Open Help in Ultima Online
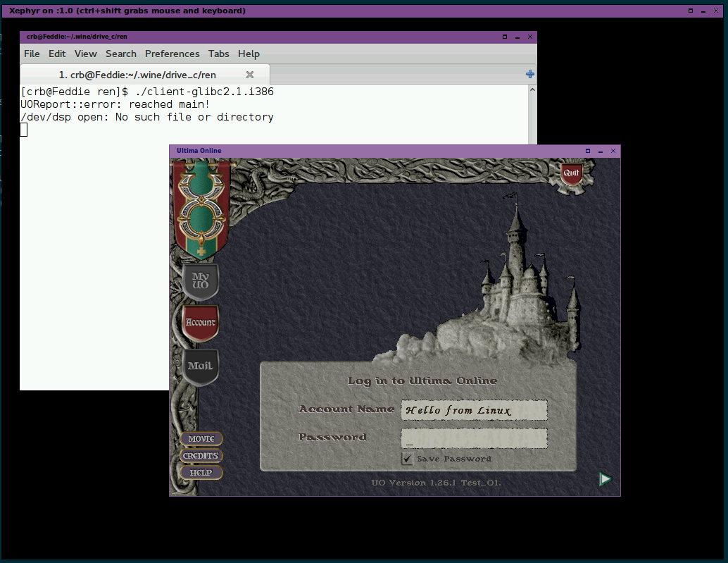The image size is (728, 563). [201, 472]
